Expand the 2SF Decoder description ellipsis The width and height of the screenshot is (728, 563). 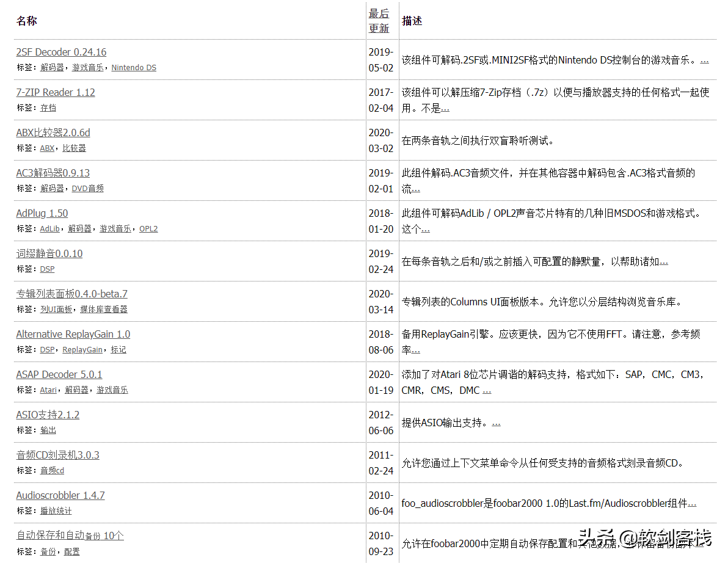(x=704, y=61)
